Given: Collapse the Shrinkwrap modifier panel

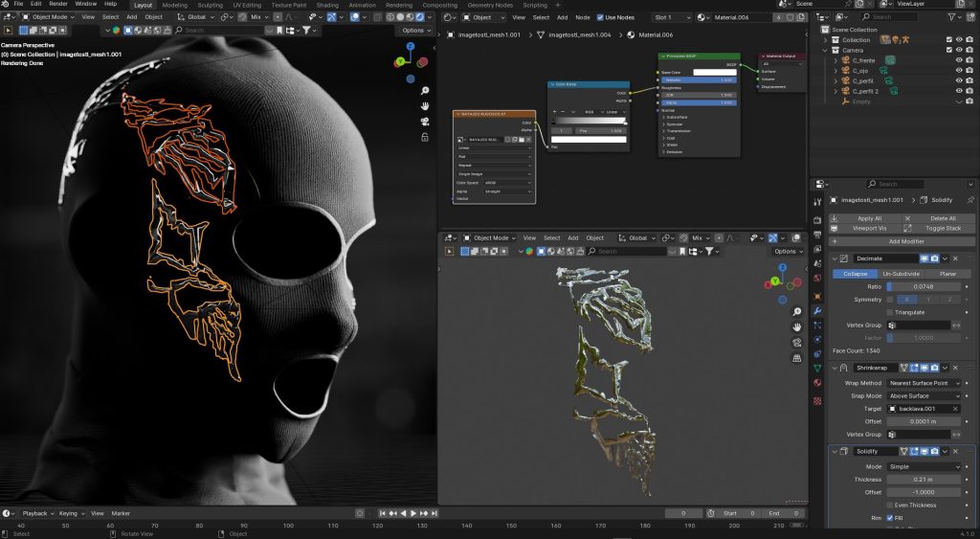Looking at the screenshot, I should click(x=835, y=368).
